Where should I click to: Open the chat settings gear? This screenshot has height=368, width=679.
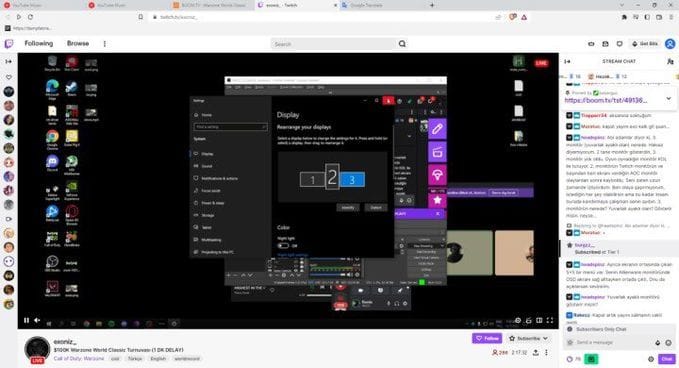(x=650, y=359)
